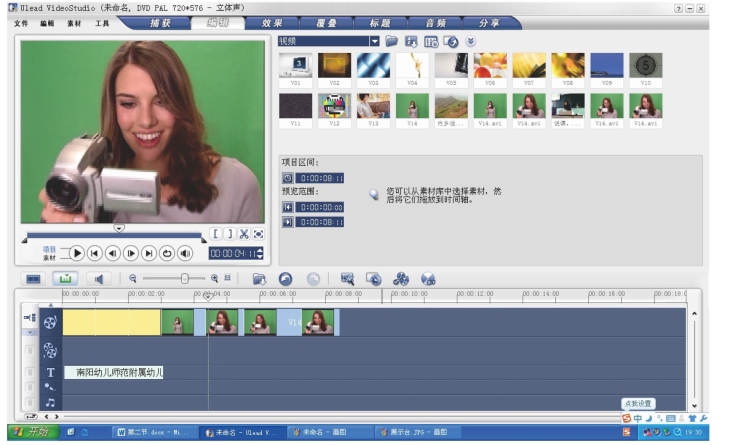Switch to storyboard view mode

(x=33, y=279)
